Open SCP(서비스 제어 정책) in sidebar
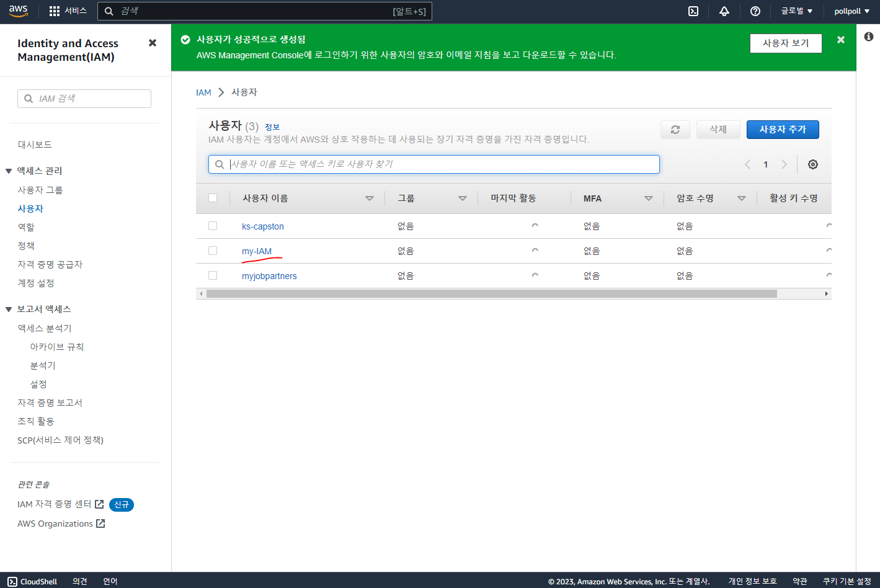880x588 pixels. click(60, 440)
